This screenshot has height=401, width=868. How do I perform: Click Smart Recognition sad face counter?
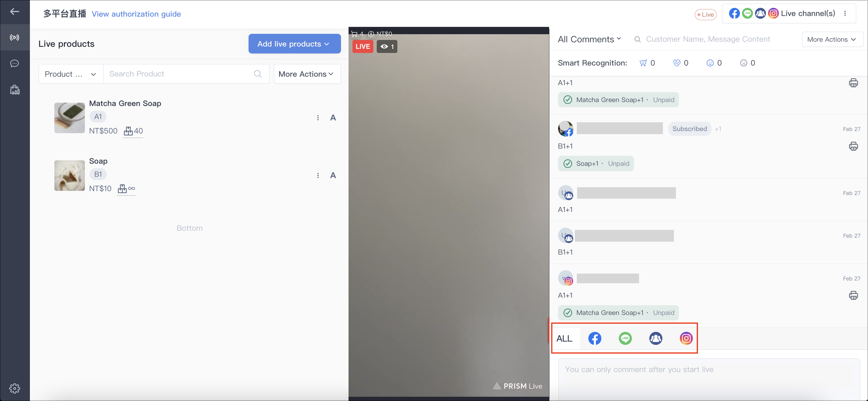point(747,63)
